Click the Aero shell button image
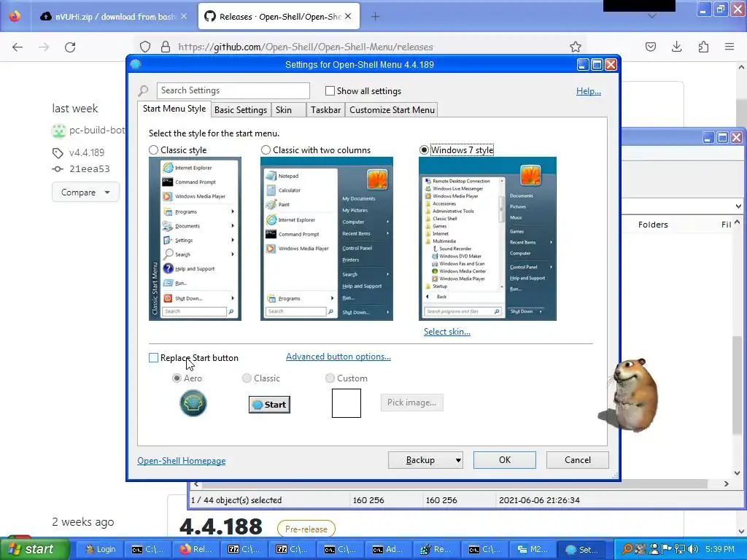 193,403
